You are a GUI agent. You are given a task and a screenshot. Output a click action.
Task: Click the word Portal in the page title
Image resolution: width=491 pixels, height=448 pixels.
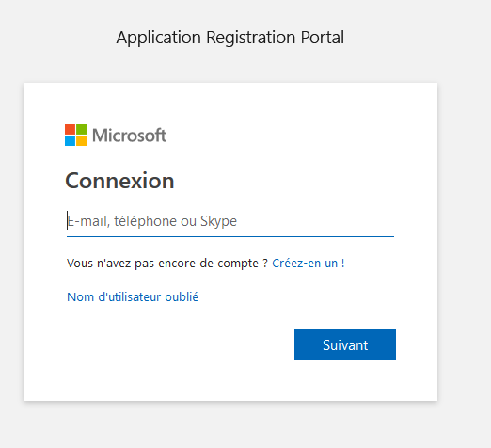(323, 38)
